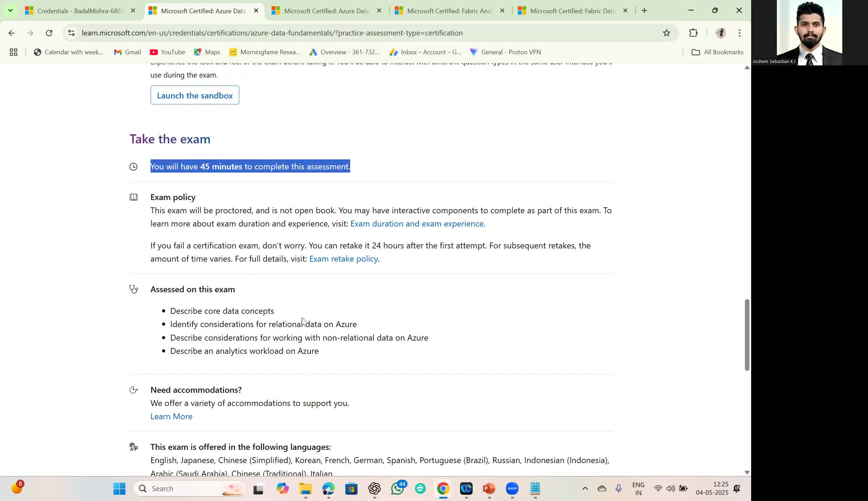Open Copilot from taskbar
Image resolution: width=868 pixels, height=501 pixels.
[x=282, y=489]
